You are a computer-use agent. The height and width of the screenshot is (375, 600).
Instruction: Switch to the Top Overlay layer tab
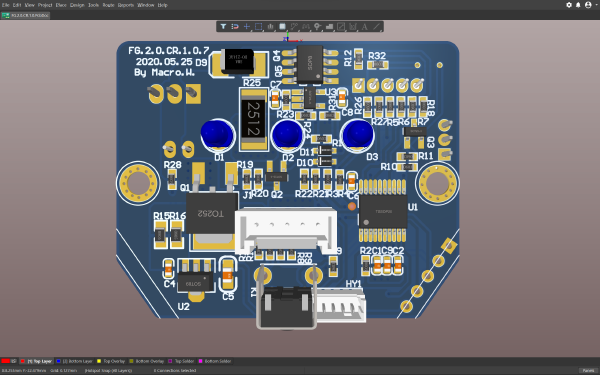[111, 361]
